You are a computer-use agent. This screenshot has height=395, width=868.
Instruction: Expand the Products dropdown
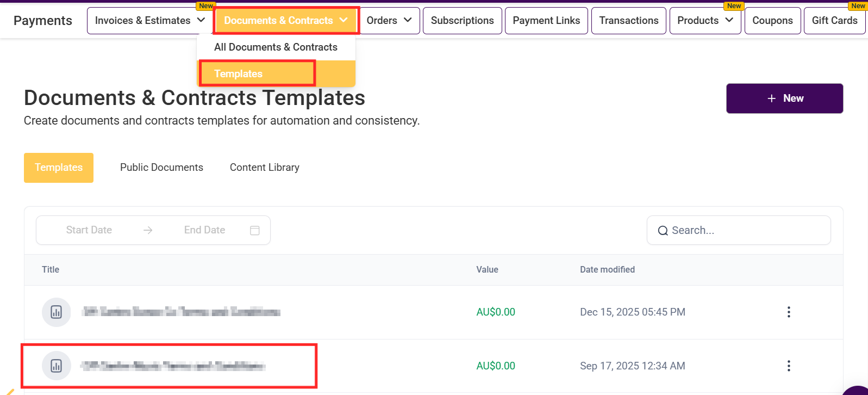pos(729,20)
